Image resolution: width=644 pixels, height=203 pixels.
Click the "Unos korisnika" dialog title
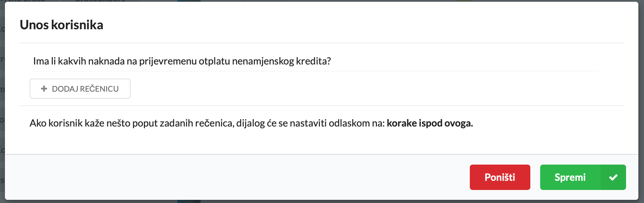click(x=62, y=25)
